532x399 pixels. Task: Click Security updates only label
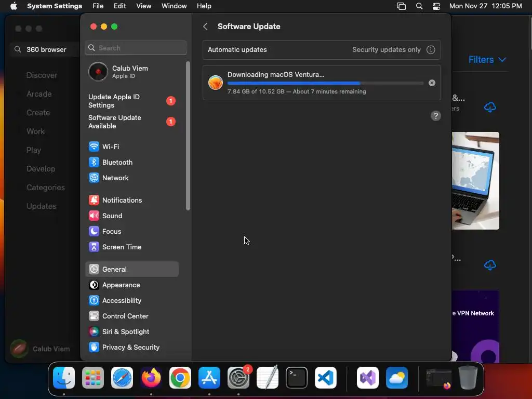click(387, 49)
